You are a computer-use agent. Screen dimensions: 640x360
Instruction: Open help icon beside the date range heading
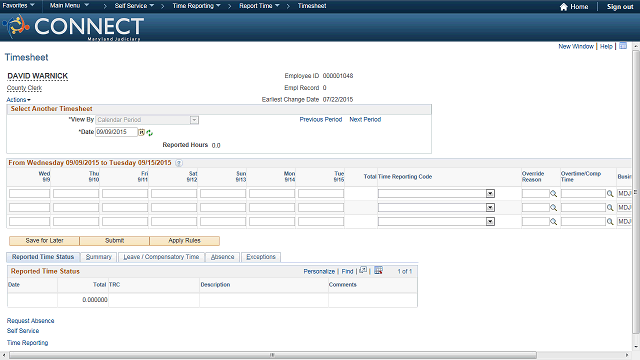(179, 163)
